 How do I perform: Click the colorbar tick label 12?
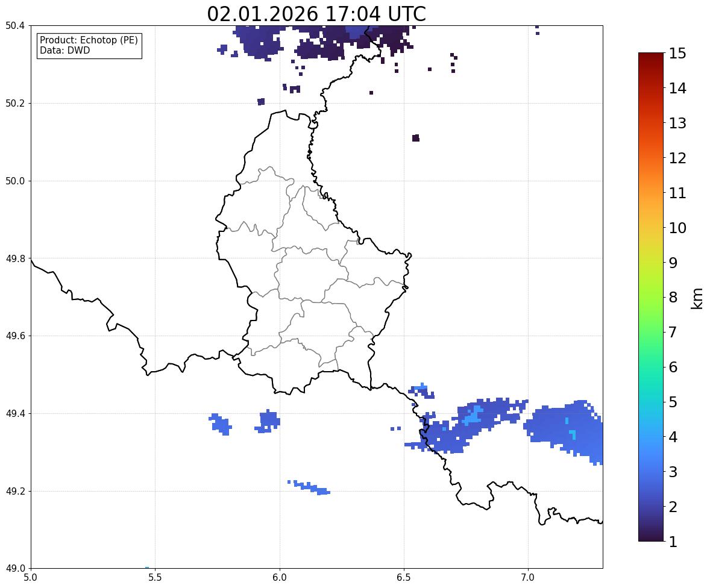[677, 158]
